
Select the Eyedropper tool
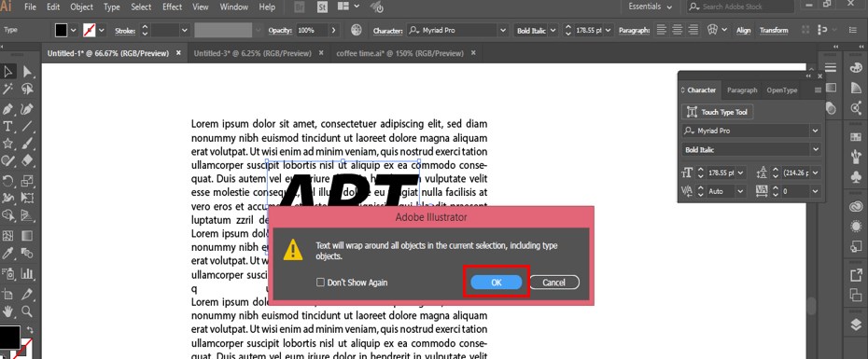click(x=8, y=254)
